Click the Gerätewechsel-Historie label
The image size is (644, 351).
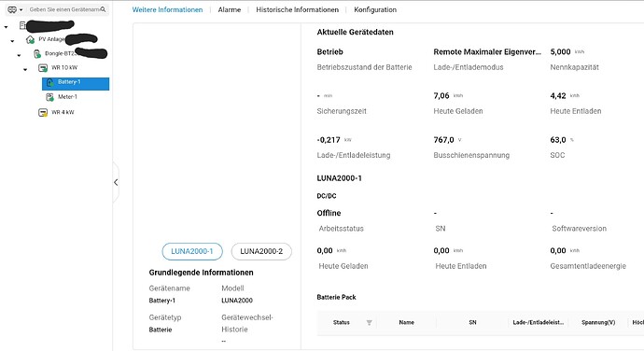click(246, 324)
